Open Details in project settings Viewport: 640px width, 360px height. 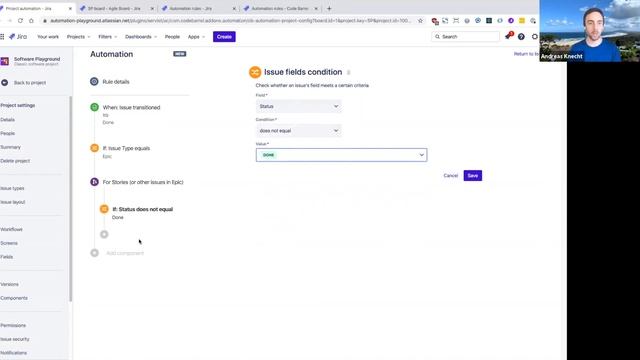7,120
